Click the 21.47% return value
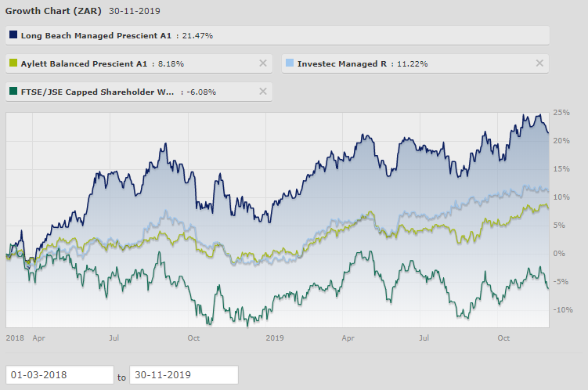588x390 pixels. coord(198,35)
